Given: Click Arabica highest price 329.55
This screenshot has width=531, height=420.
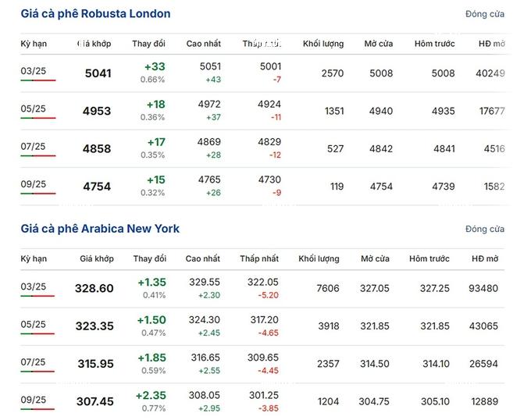Looking at the screenshot, I should point(205,282).
